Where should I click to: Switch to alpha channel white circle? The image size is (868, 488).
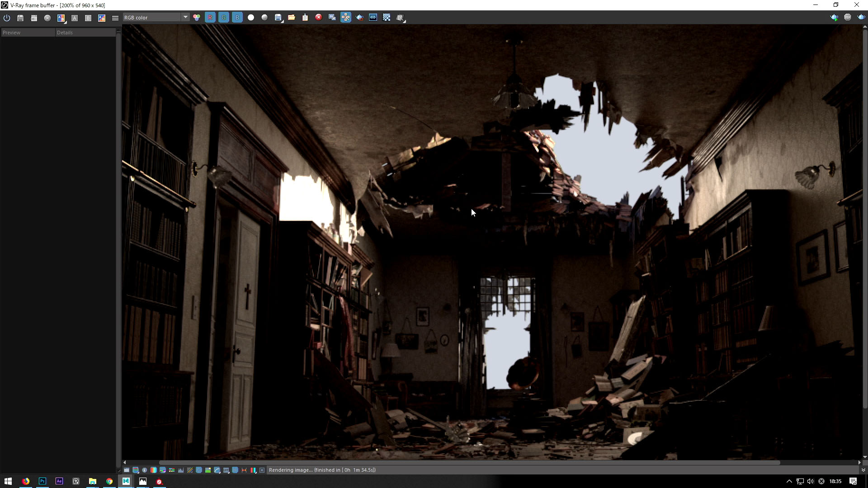tap(251, 18)
